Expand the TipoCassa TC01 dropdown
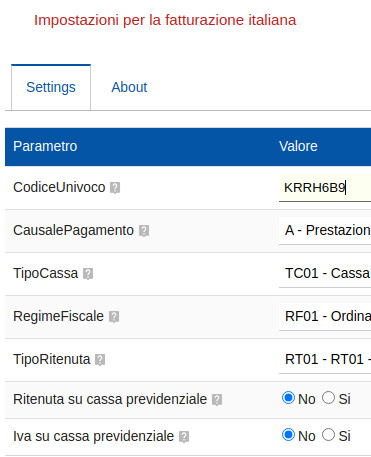 325,273
